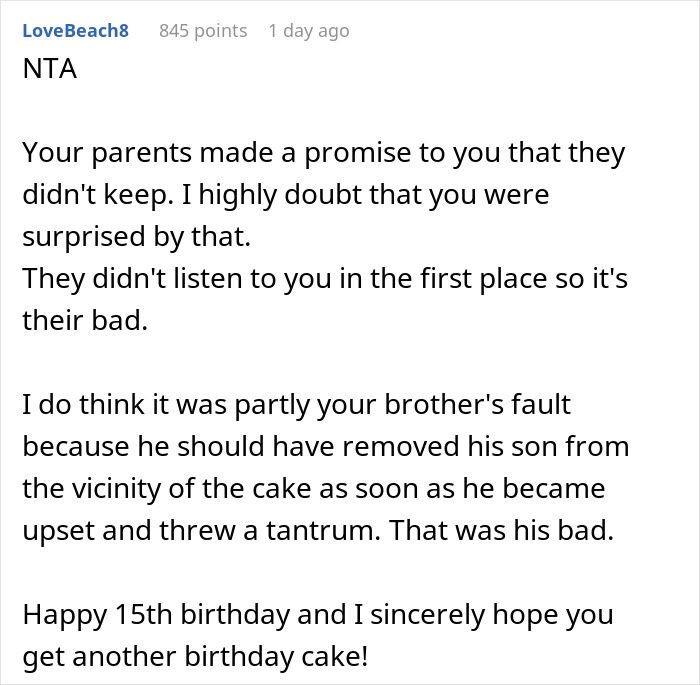Click the line starting "because he should"
This screenshot has width=700, height=685.
314,447
